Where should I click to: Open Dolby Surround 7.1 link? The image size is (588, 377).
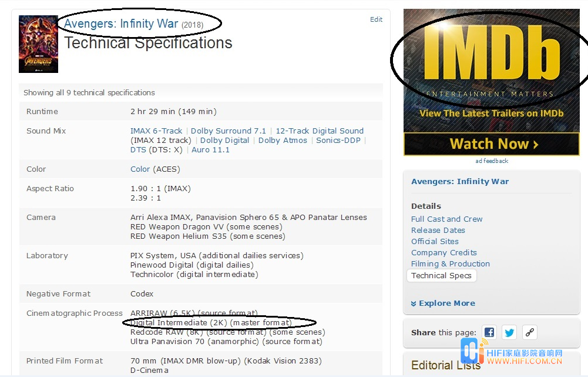pyautogui.click(x=229, y=131)
